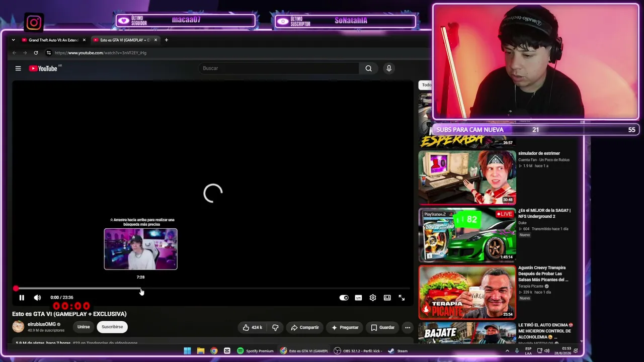The image size is (644, 362).
Task: Start voice search with the microphone
Action: (389, 68)
